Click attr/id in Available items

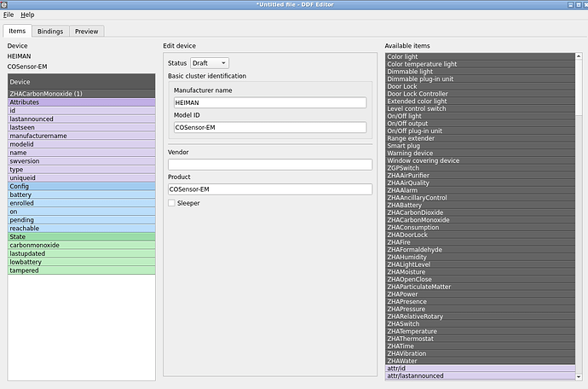(480, 369)
